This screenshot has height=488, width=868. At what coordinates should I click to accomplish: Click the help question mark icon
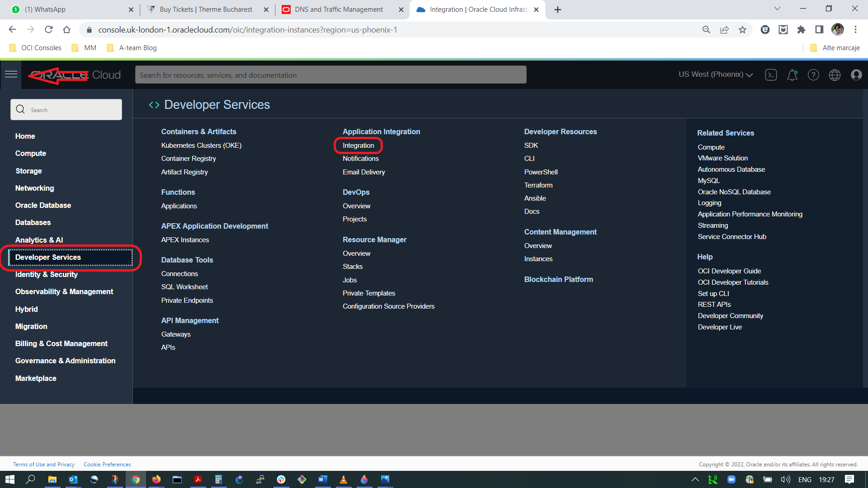click(813, 75)
